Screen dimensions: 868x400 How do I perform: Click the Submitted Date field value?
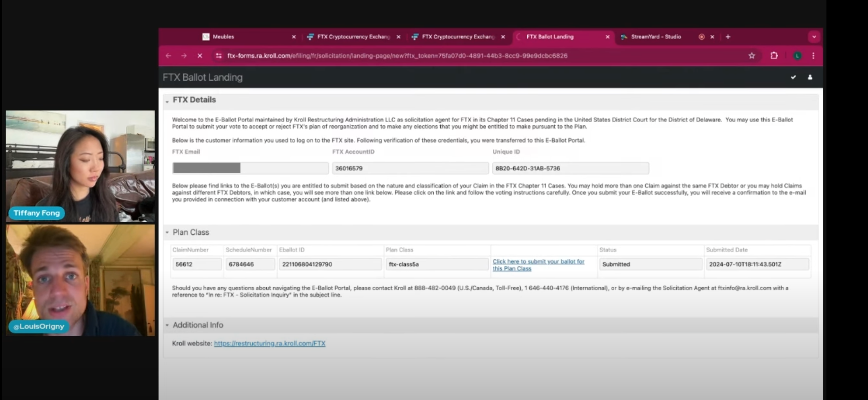point(757,264)
